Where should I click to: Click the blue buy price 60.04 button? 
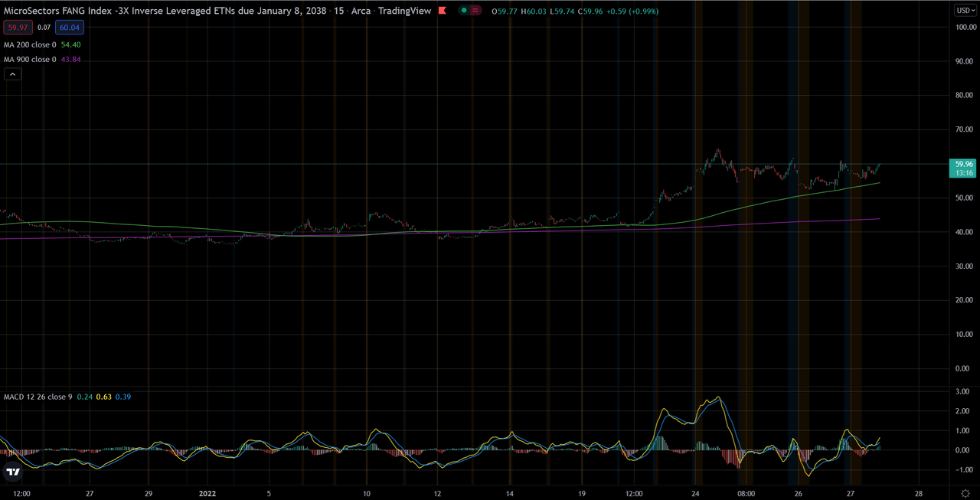pyautogui.click(x=70, y=27)
